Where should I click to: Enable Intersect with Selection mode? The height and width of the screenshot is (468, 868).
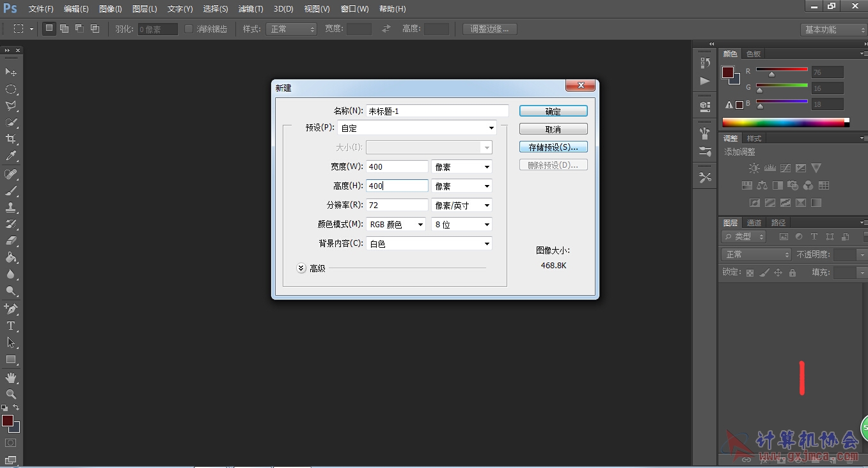tap(95, 28)
